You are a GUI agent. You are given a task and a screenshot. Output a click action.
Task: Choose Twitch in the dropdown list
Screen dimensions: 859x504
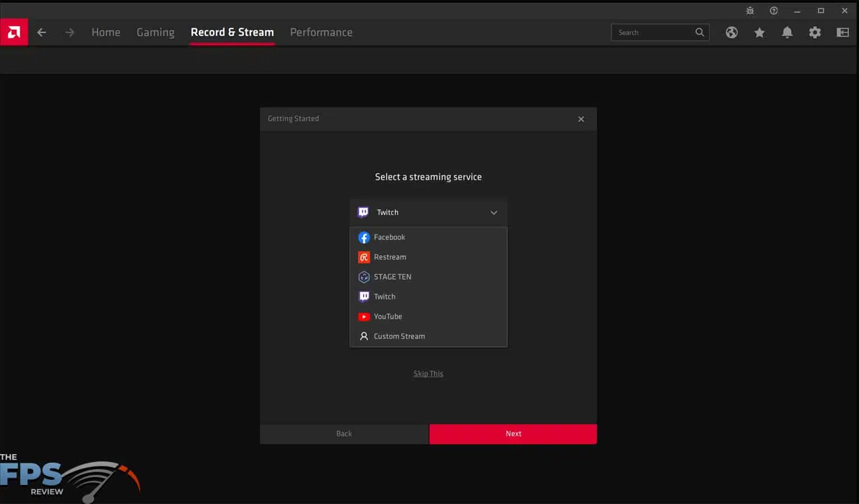pos(428,297)
